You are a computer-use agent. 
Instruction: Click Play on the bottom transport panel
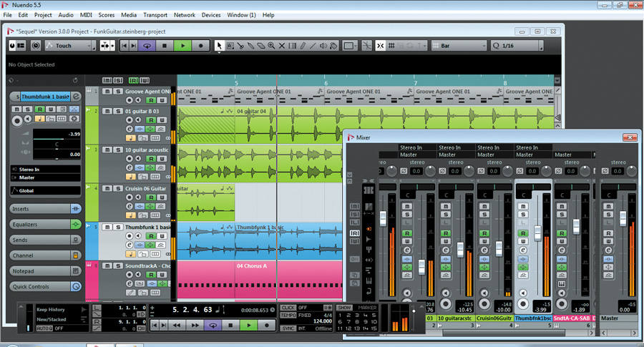[x=248, y=326]
